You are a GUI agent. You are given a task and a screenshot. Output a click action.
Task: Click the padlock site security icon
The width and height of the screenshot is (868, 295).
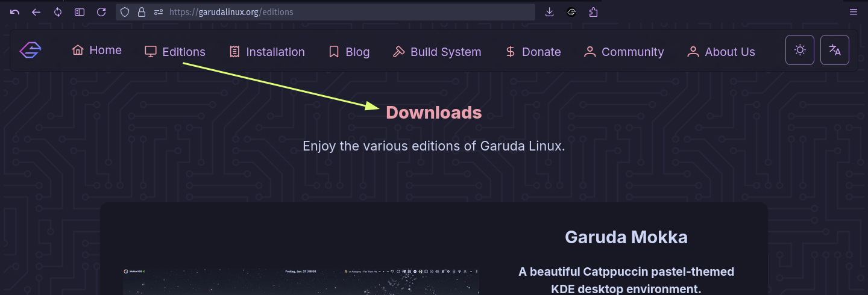(x=142, y=12)
